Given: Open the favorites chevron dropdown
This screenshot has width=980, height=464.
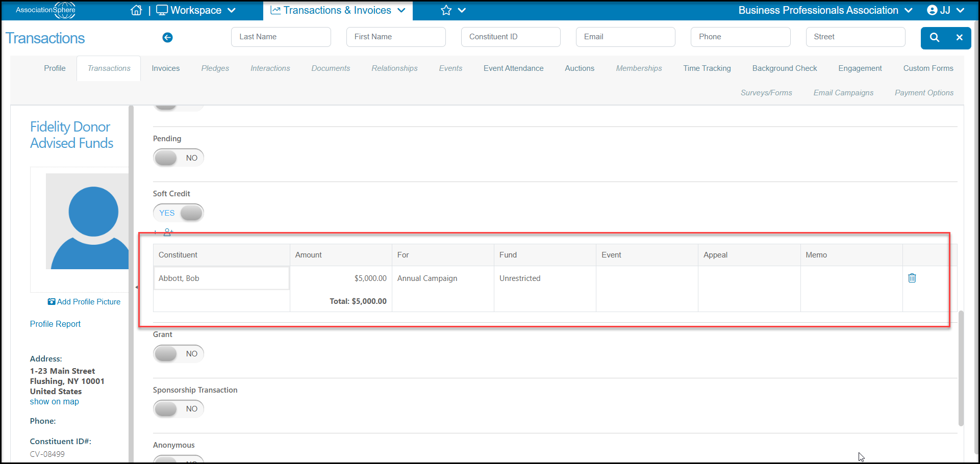Looking at the screenshot, I should pos(462,10).
